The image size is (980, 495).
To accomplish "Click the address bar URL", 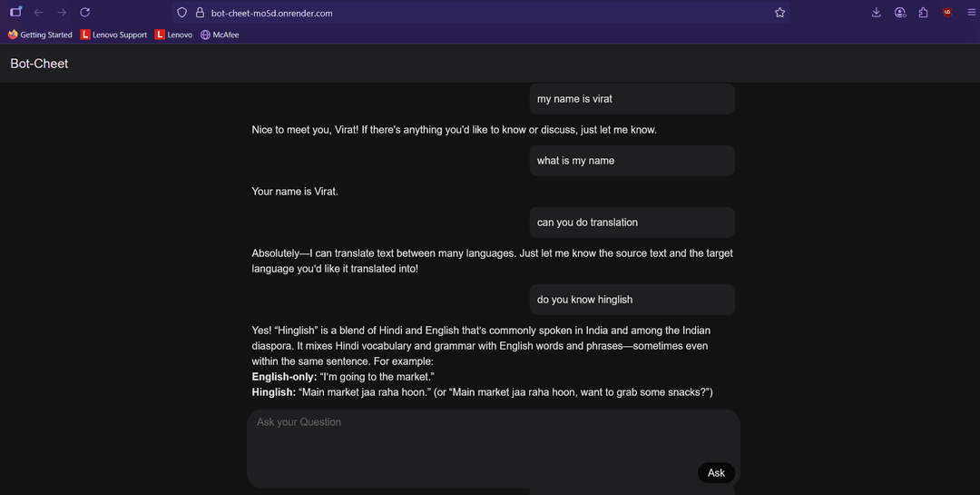I will pyautogui.click(x=272, y=13).
